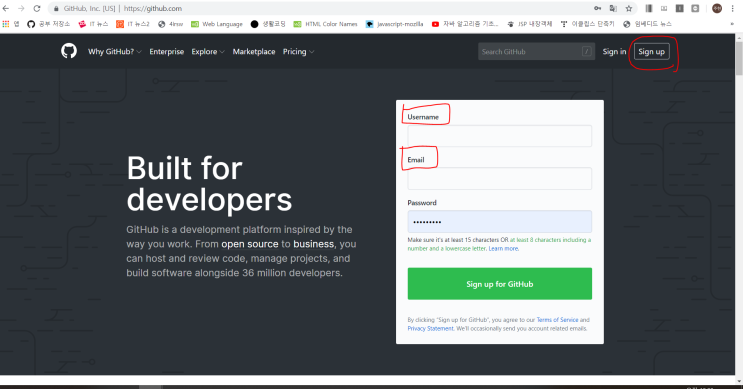Open the JSP 내장객체 bookmark
This screenshot has height=389, width=743.
pyautogui.click(x=530, y=24)
